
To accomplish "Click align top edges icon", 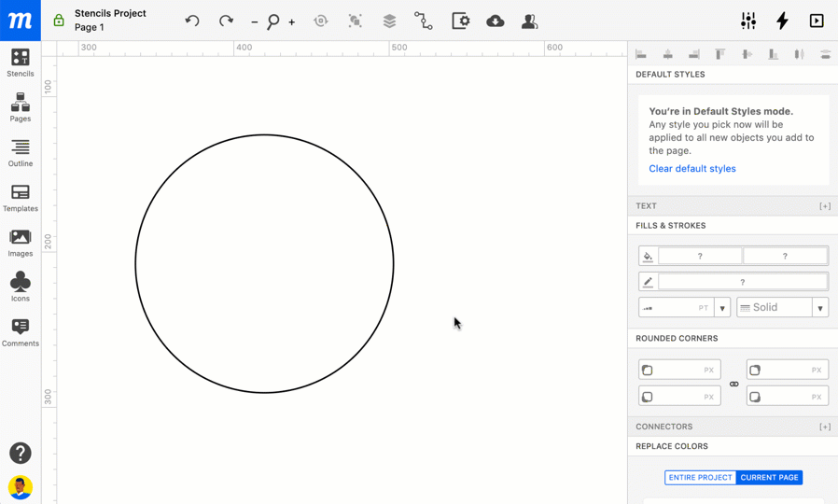I will click(x=719, y=54).
